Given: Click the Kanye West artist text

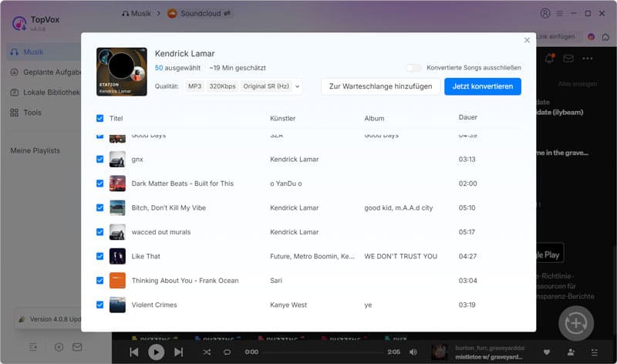Looking at the screenshot, I should 288,305.
